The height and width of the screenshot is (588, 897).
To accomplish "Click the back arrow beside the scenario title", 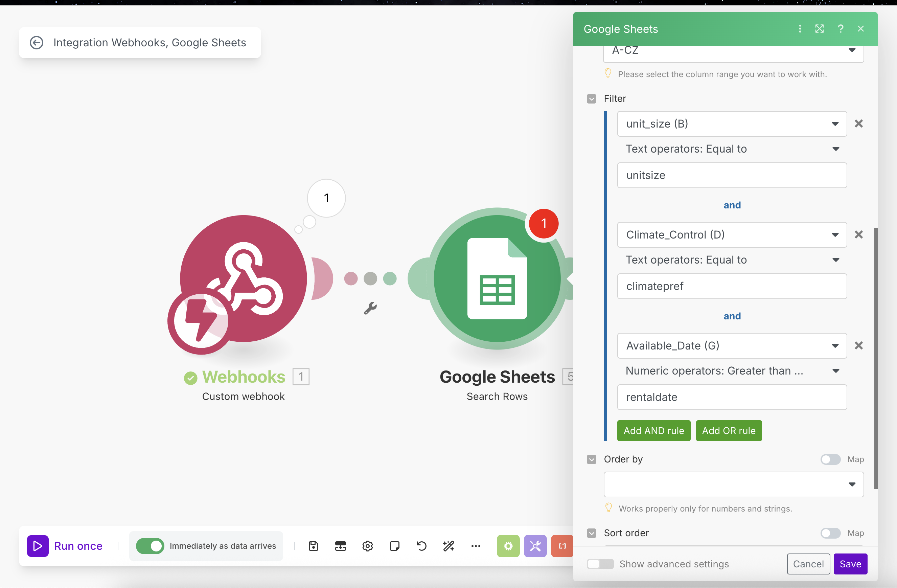I will (37, 43).
